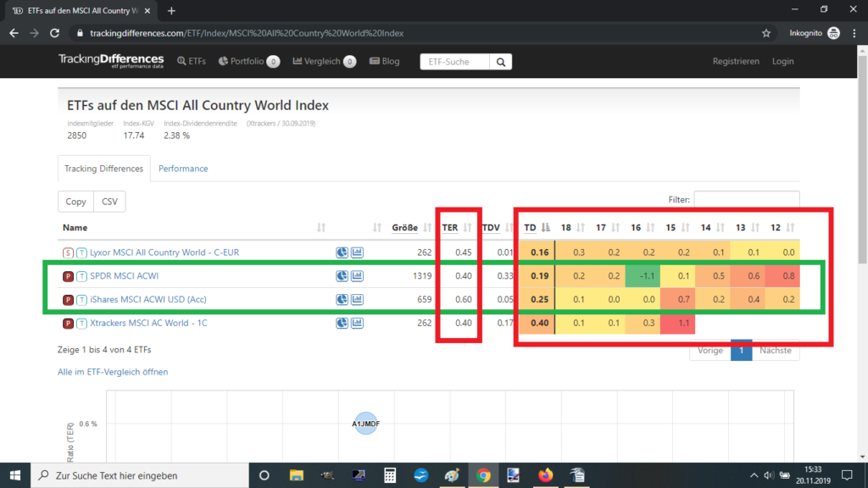Screen dimensions: 868x488
Task: Launch Calculator from the taskbar
Action: 390,475
